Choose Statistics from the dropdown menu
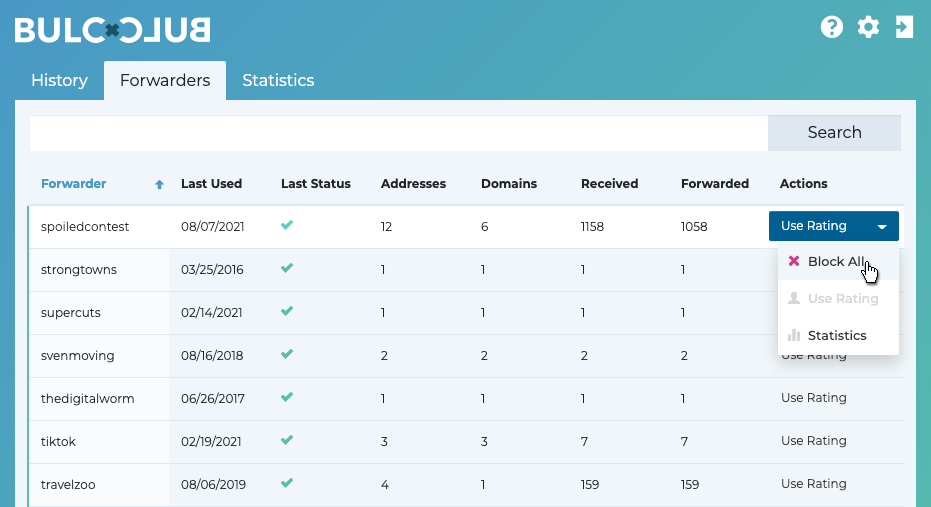This screenshot has width=931, height=507. (838, 335)
